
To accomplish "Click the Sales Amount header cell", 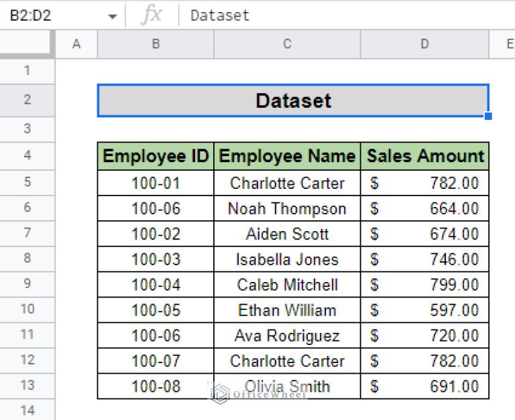I will pos(424,156).
